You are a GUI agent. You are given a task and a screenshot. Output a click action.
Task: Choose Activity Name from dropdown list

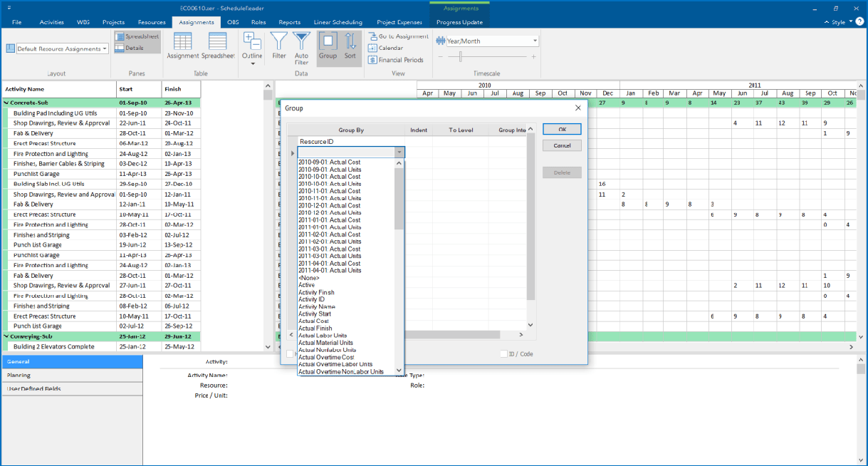click(x=316, y=306)
